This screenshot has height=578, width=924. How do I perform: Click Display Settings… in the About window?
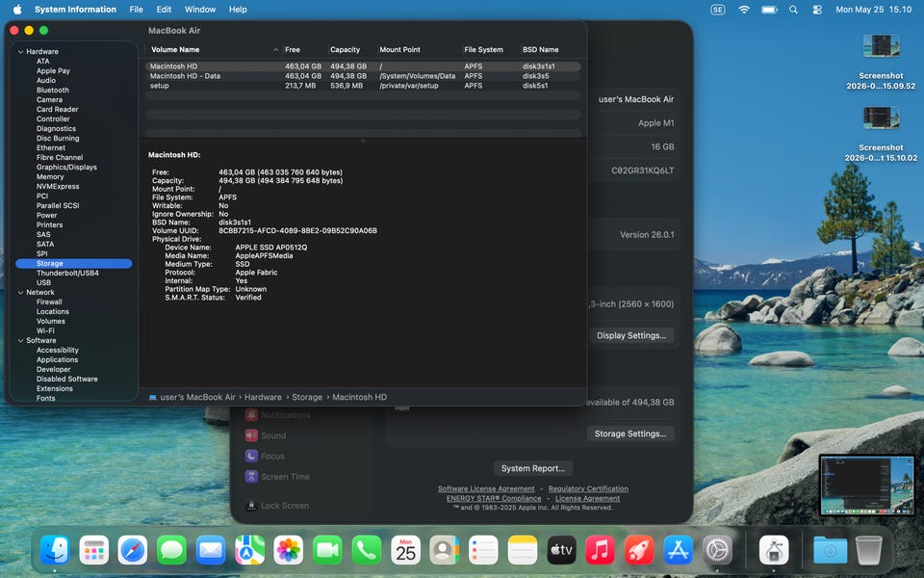point(631,335)
